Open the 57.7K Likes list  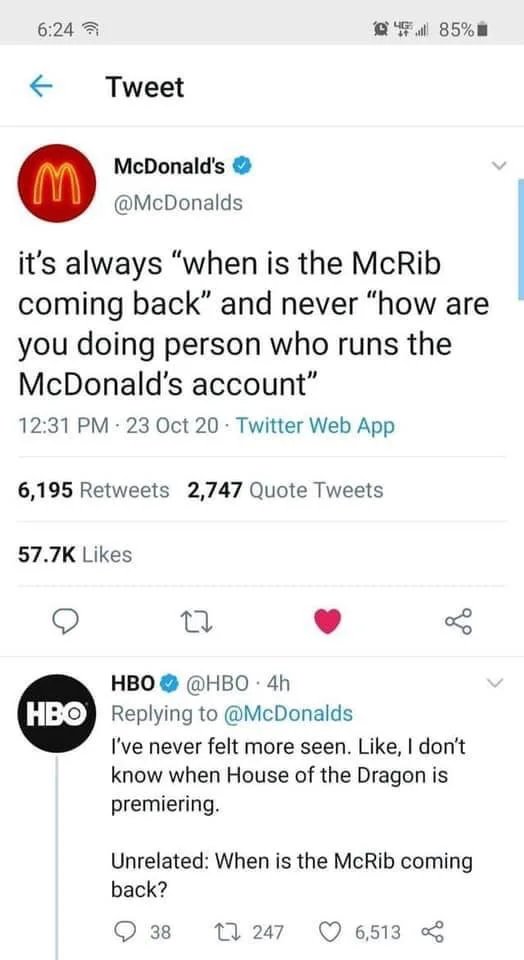75,555
